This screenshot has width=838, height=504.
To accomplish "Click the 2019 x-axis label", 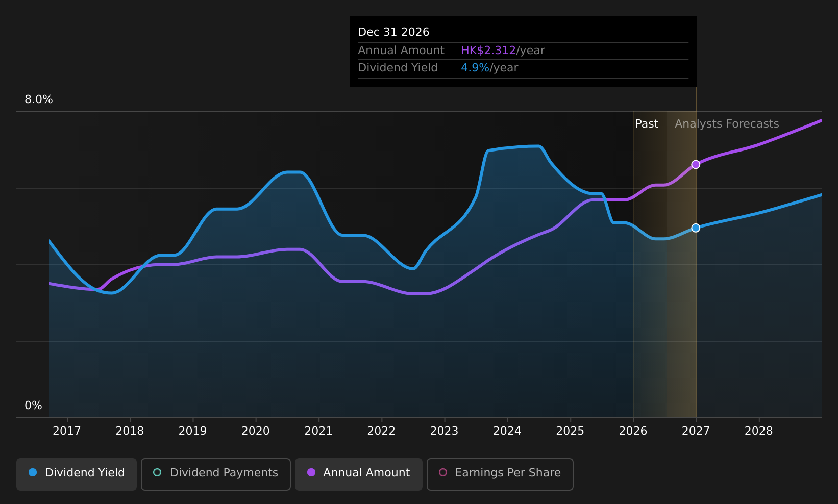I will 192,431.
